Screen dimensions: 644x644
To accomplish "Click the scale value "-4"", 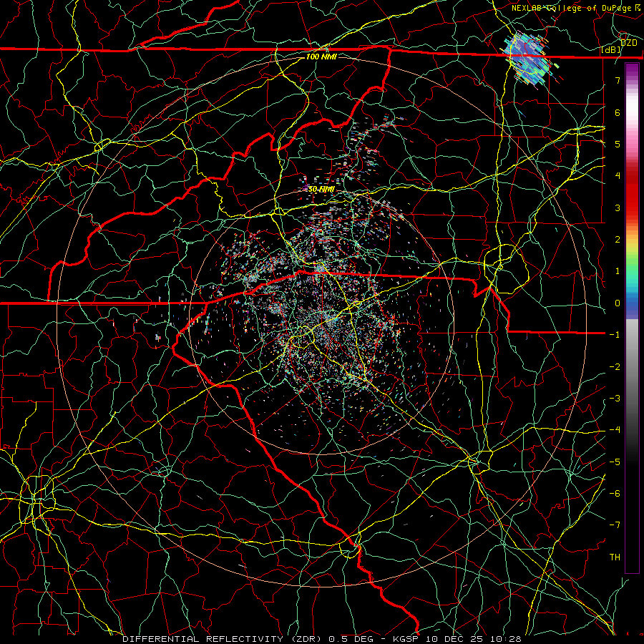I will pyautogui.click(x=615, y=430).
